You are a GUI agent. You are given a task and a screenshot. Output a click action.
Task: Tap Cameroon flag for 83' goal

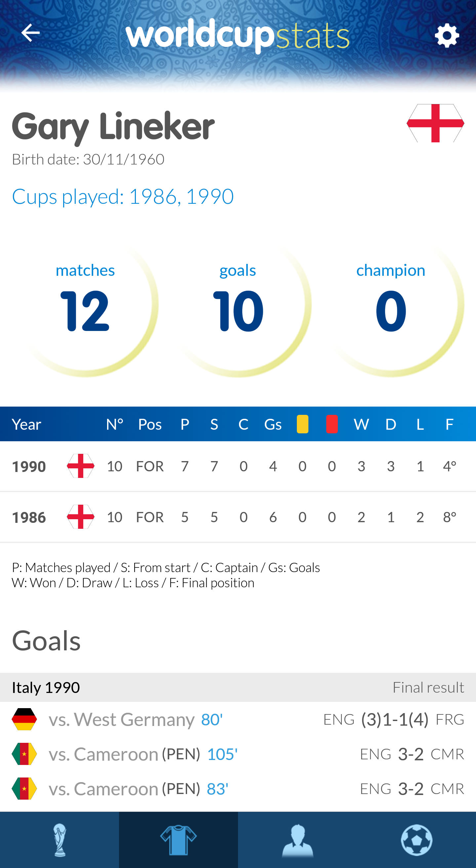(24, 788)
